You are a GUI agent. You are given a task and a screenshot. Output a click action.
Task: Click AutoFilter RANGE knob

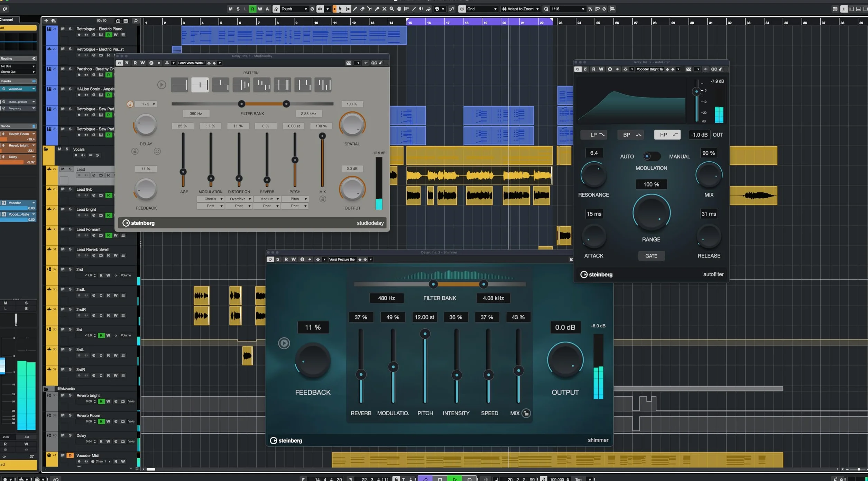coord(652,213)
